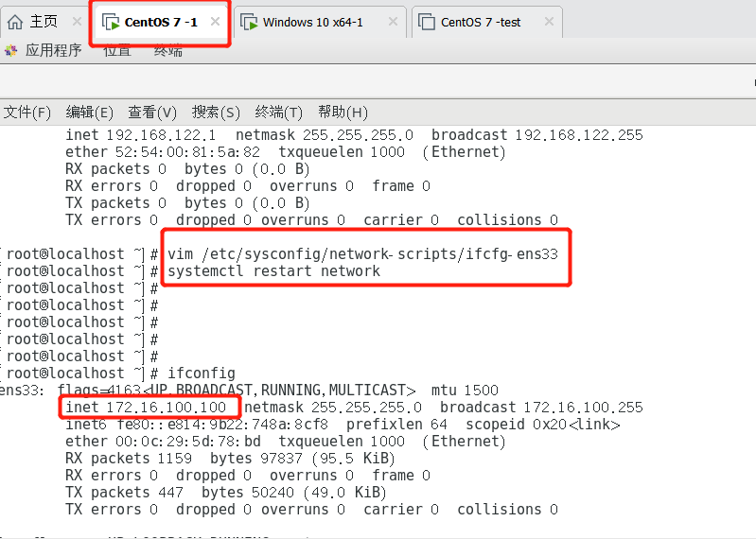Image resolution: width=756 pixels, height=539 pixels.
Task: Switch to Windows 10 x64-1 tab
Action: pyautogui.click(x=320, y=22)
